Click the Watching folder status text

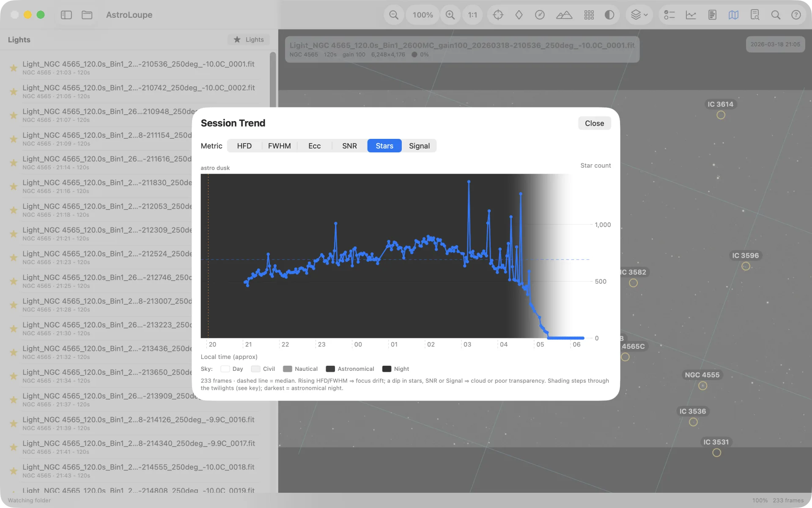(x=29, y=500)
